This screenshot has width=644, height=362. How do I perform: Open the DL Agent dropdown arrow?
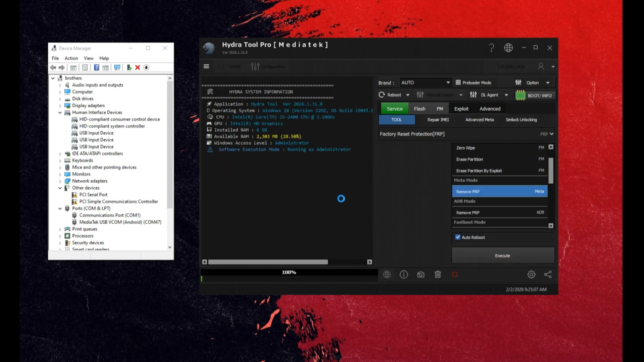tap(506, 95)
